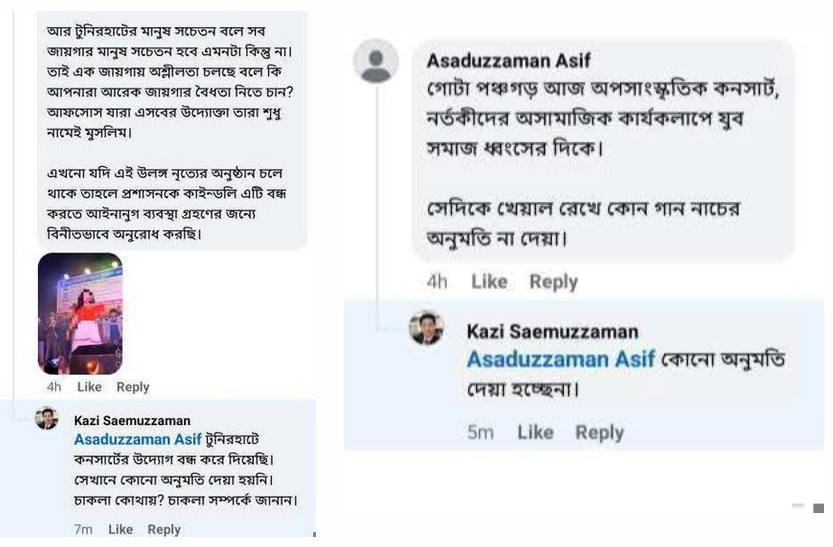Like the reply posted 5m ago

pos(535,432)
